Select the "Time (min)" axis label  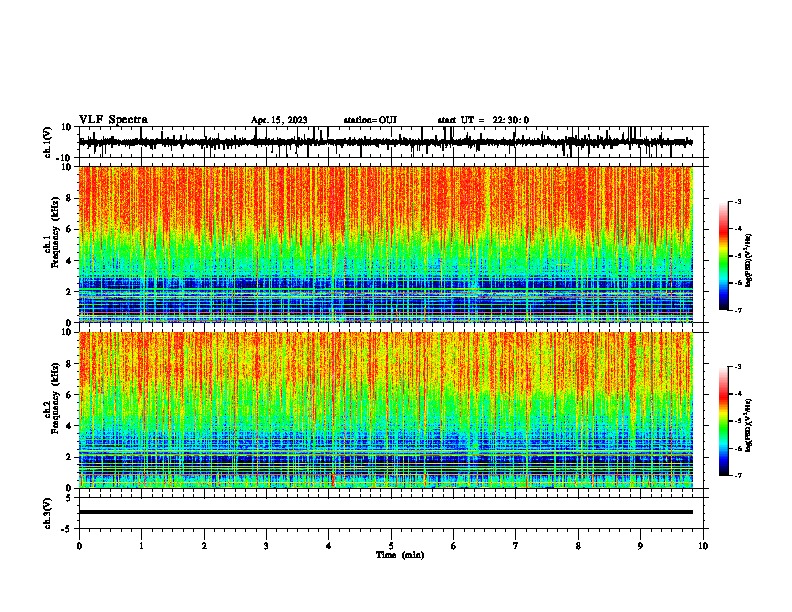click(x=400, y=555)
